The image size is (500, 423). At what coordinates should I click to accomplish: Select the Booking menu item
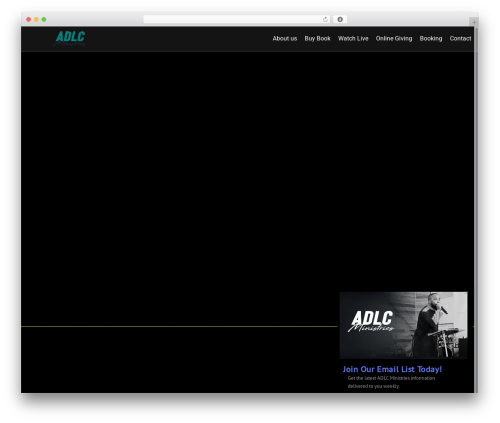coord(431,39)
